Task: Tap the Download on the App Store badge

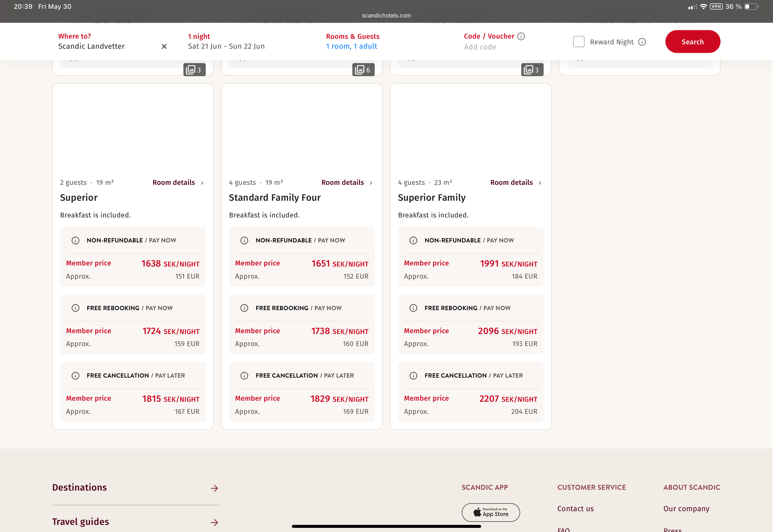Action: [491, 512]
